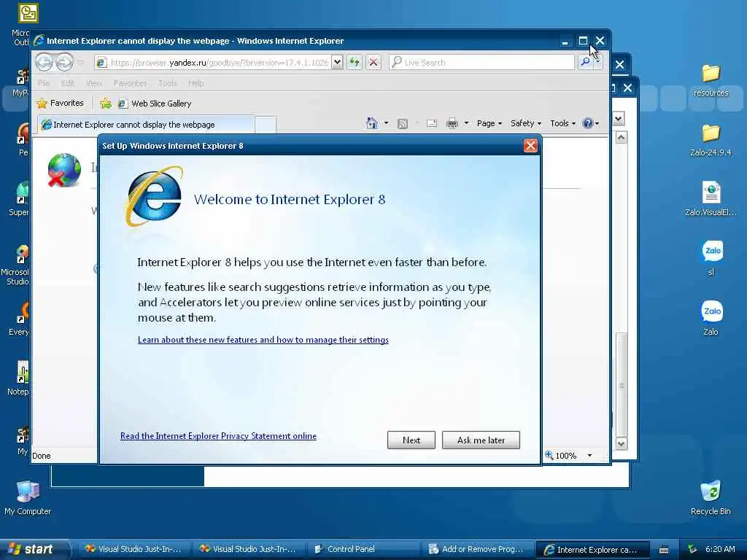Click the Ask me later button

[481, 440]
